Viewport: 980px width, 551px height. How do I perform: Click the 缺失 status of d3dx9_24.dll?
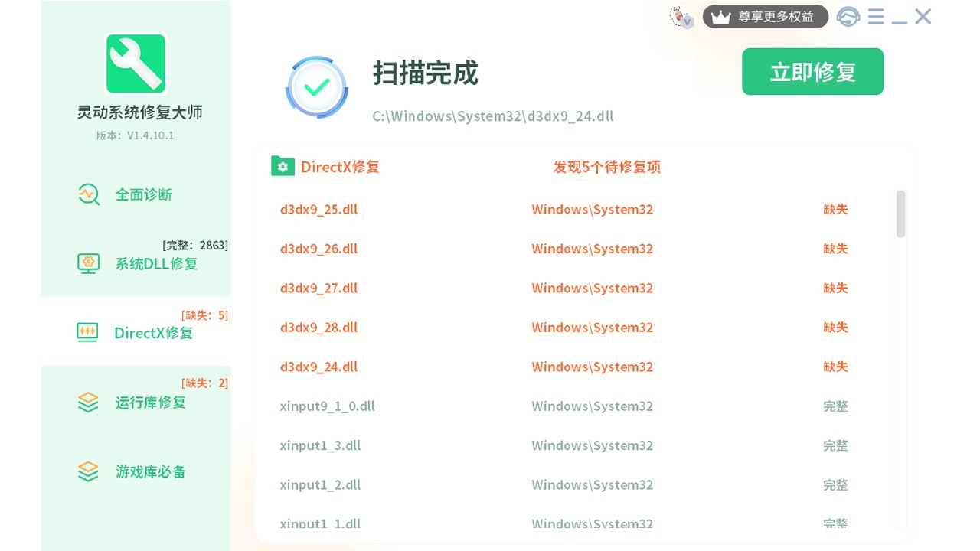click(x=835, y=367)
